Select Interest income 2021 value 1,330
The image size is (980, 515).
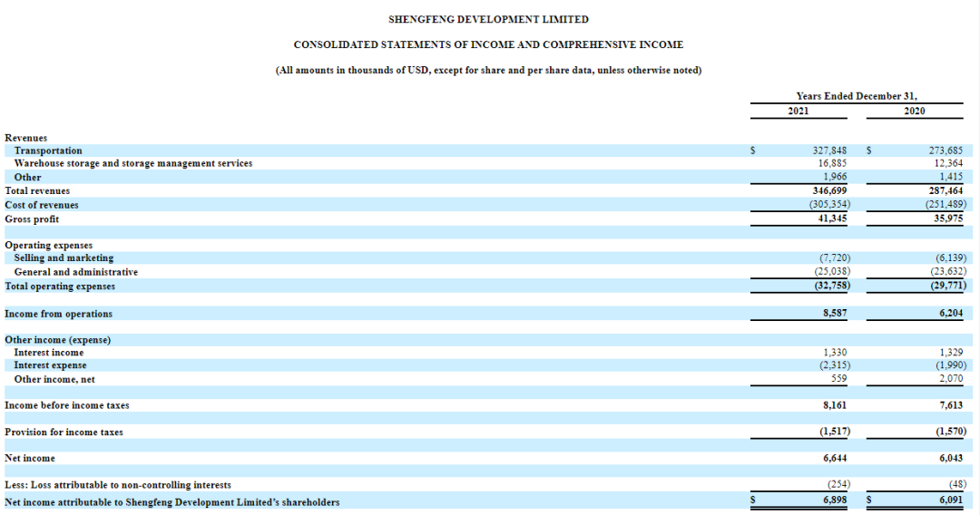(x=835, y=353)
